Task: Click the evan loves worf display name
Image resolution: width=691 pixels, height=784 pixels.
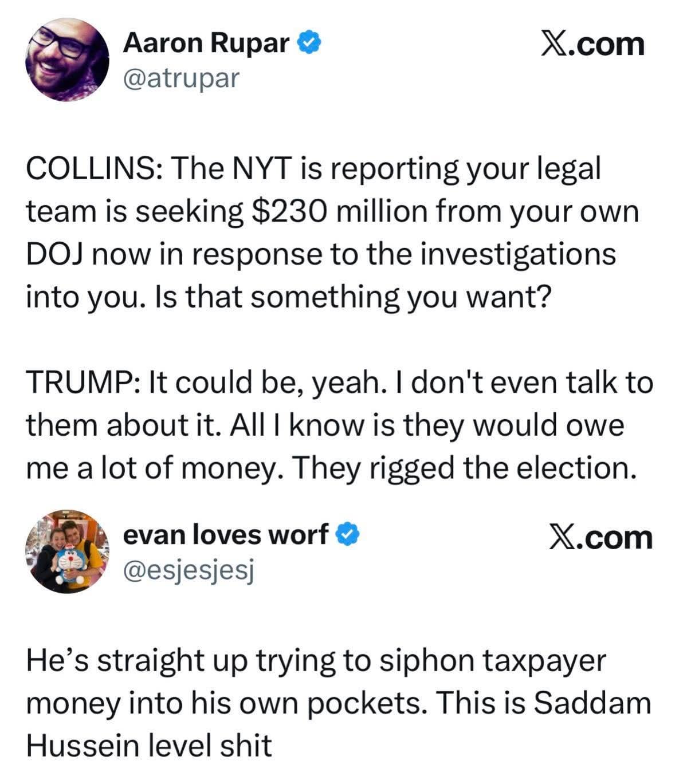Action: [x=226, y=534]
